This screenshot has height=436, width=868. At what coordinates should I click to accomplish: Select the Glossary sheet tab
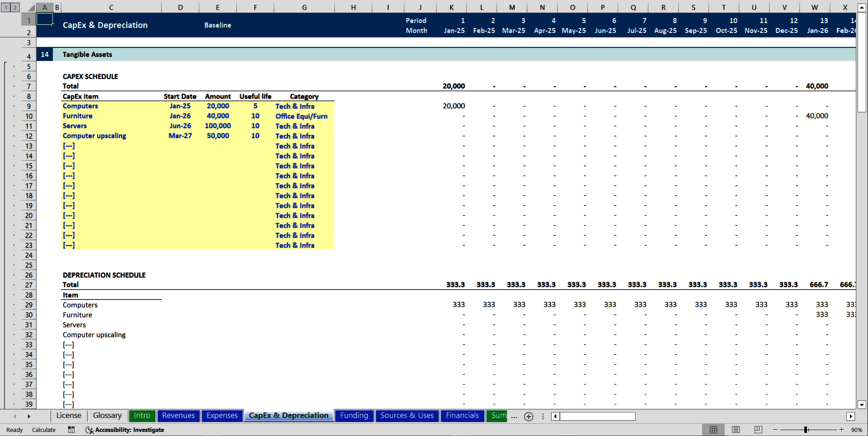tap(107, 416)
